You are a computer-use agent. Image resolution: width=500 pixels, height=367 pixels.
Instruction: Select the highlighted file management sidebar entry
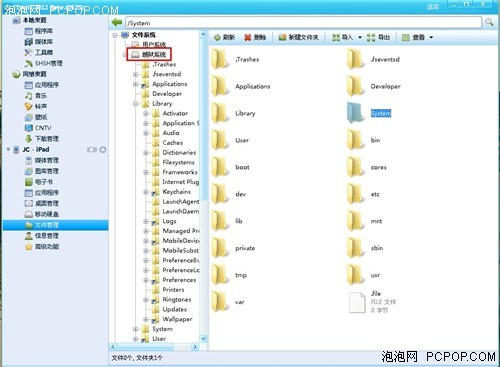55,225
